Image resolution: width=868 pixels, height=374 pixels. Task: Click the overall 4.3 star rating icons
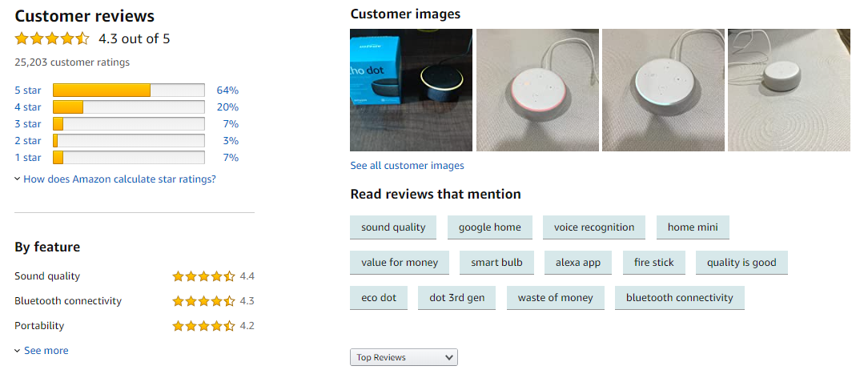click(x=52, y=38)
